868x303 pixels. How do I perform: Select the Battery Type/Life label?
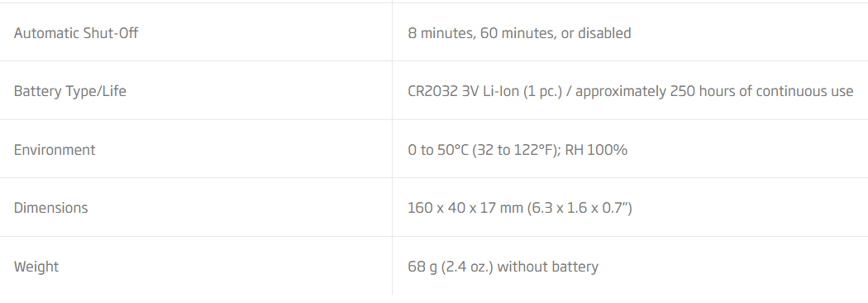click(69, 91)
